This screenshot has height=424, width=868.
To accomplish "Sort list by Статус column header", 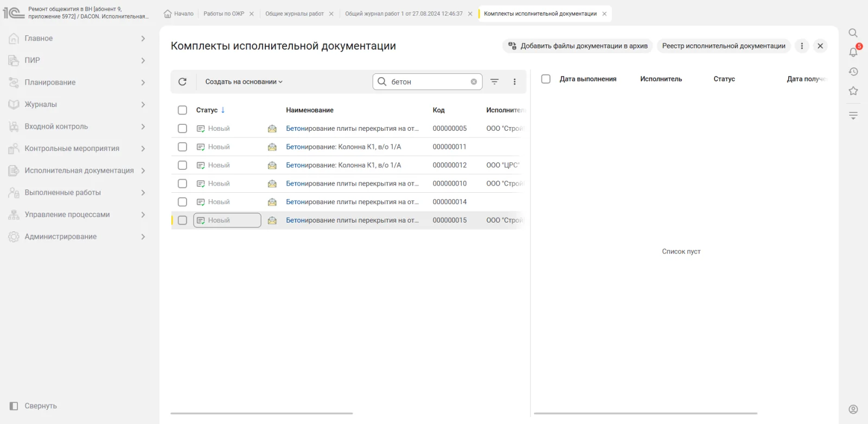I will pyautogui.click(x=207, y=110).
